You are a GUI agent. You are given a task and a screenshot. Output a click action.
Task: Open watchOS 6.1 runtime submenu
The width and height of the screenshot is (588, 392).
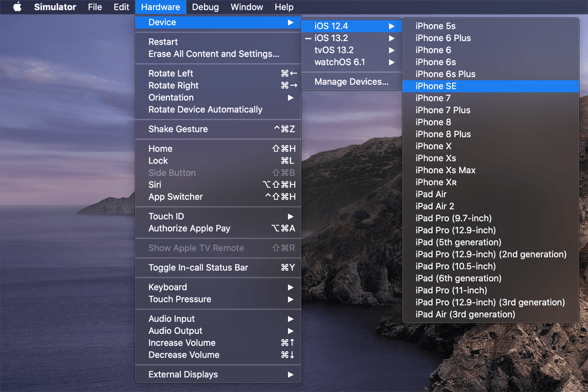(352, 62)
